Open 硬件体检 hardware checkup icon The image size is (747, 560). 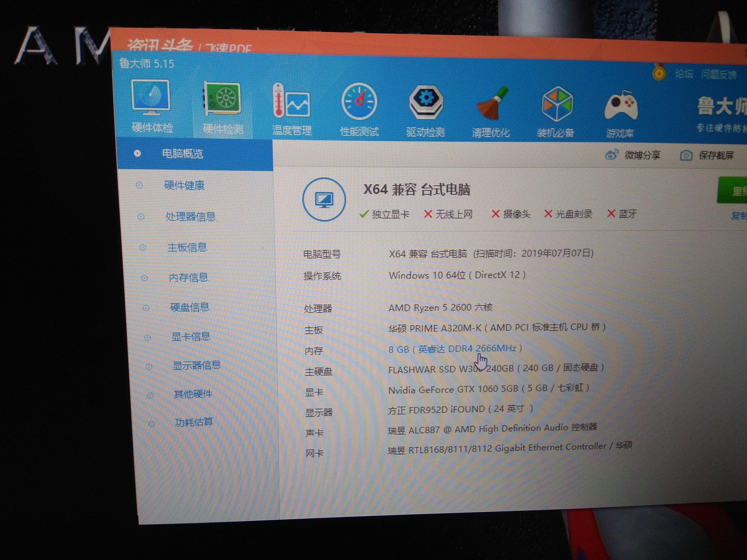coord(151,98)
